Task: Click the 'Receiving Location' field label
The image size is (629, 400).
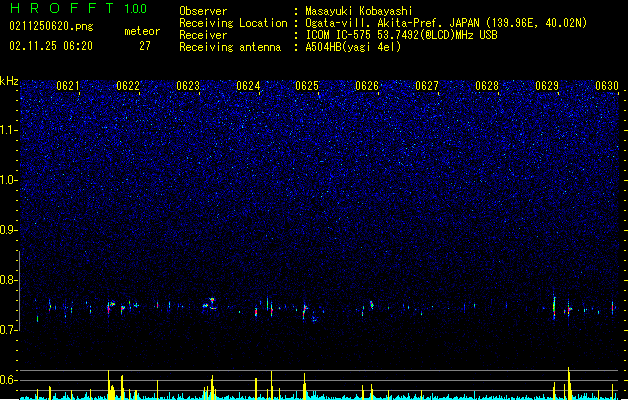Action: tap(233, 23)
